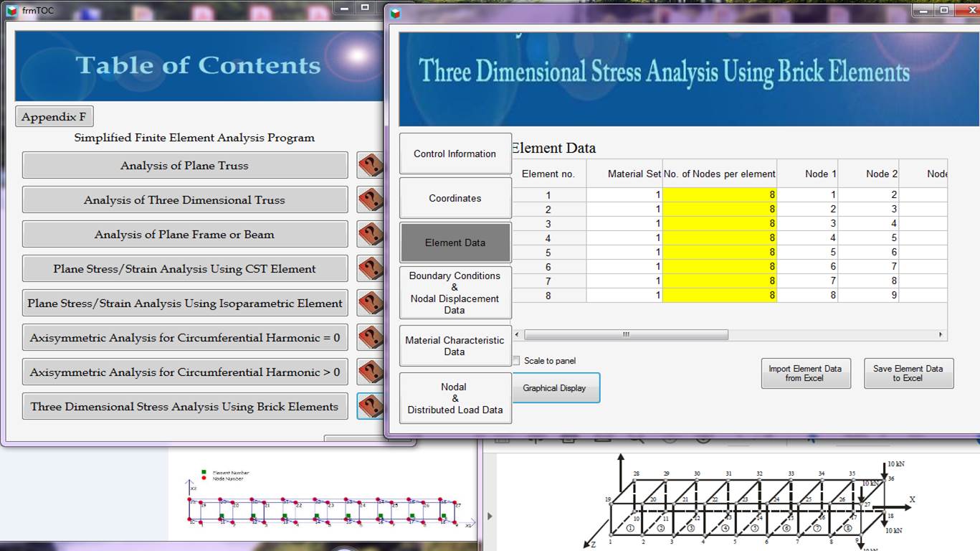Open Plane Stress/Strain Analysis Using CST Element

point(185,269)
